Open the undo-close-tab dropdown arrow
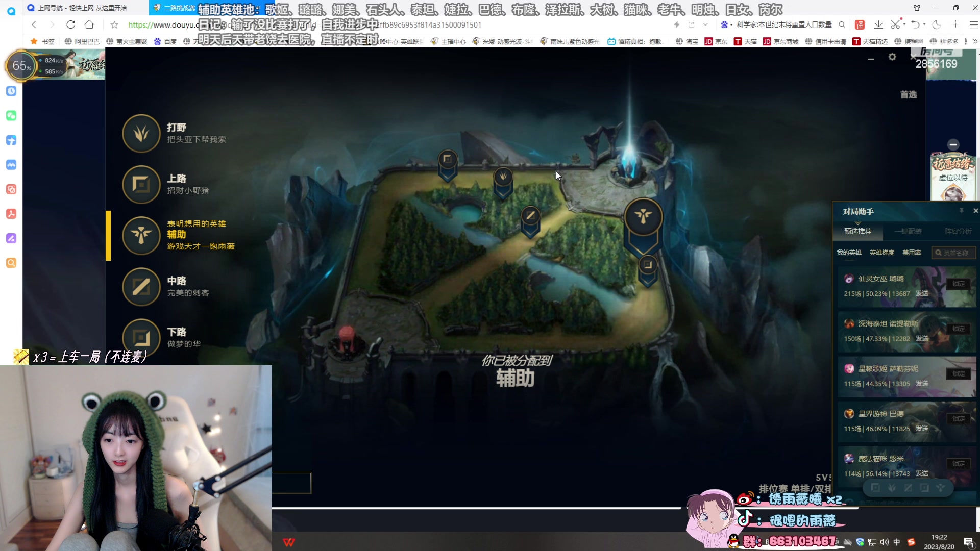The width and height of the screenshot is (980, 551). 924,23
